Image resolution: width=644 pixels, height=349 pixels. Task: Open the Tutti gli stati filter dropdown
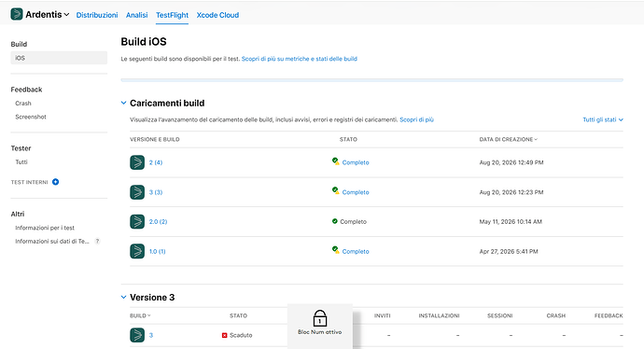pyautogui.click(x=603, y=119)
